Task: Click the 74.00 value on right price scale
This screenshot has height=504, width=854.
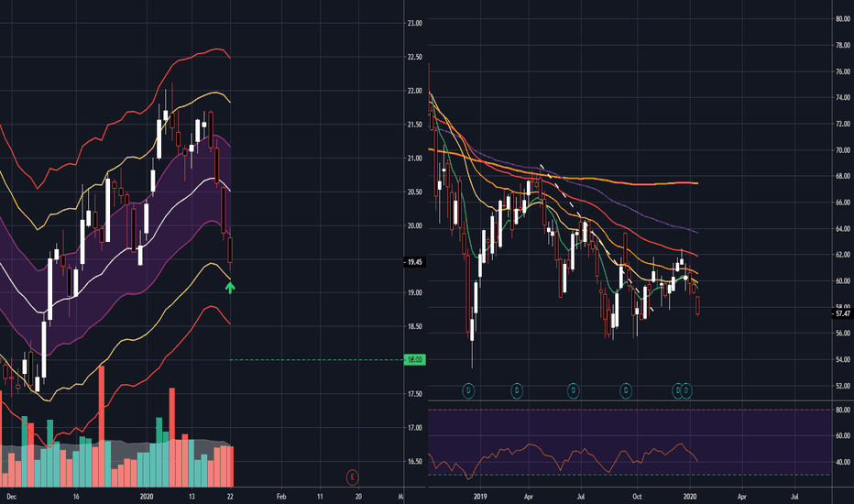Action: click(843, 97)
